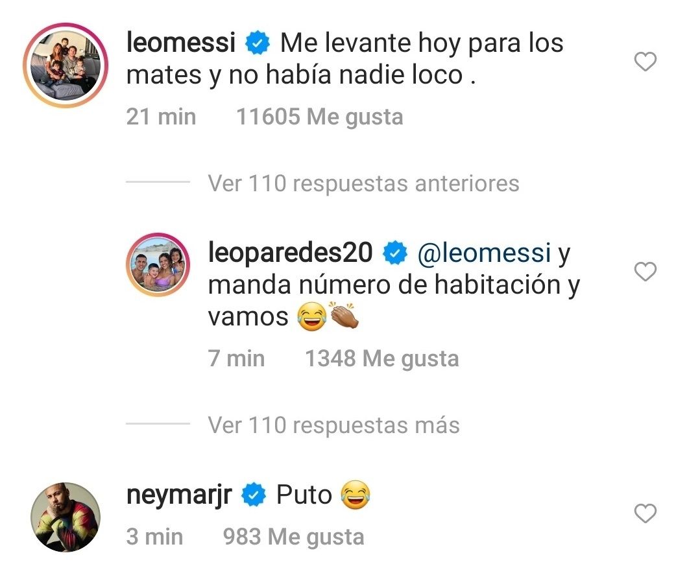Click the "7 min" timestamp on the reply
The width and height of the screenshot is (700, 588).
click(x=236, y=359)
